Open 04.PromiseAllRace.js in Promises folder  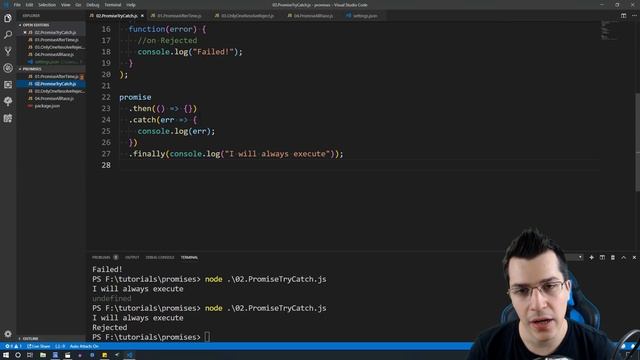click(x=51, y=98)
